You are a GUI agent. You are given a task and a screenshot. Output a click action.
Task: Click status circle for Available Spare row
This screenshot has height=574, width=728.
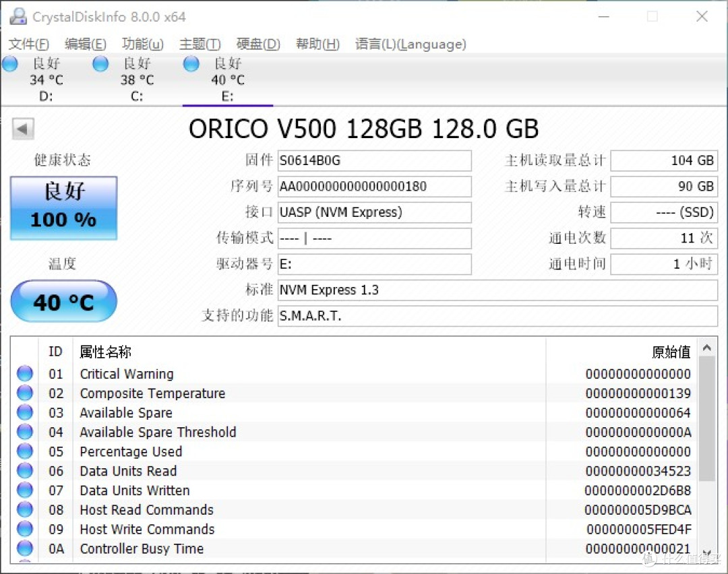click(x=25, y=412)
